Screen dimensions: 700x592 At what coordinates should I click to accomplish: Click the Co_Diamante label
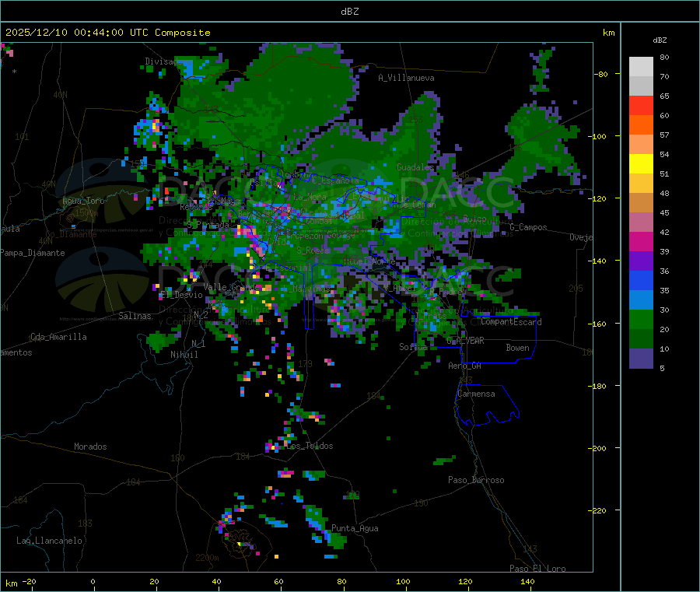pyautogui.click(x=71, y=234)
